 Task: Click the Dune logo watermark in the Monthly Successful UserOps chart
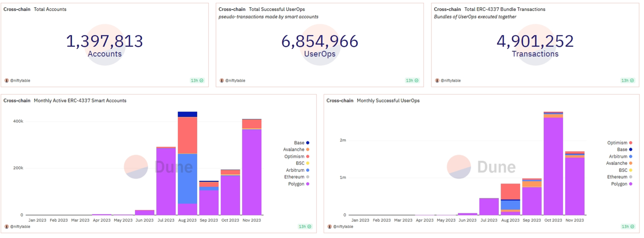point(481,167)
